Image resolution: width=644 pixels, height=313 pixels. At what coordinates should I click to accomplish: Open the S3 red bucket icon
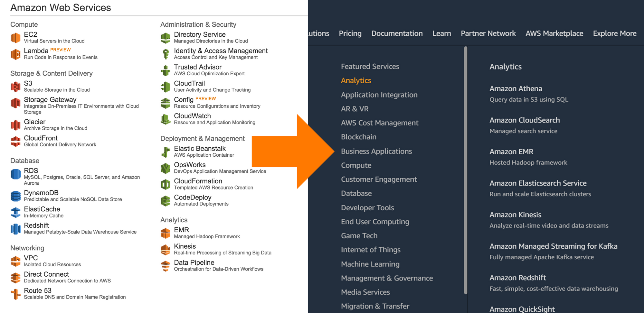point(15,87)
